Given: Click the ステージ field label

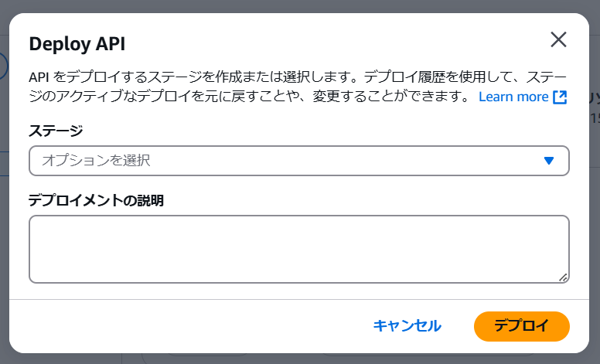Looking at the screenshot, I should point(56,131).
